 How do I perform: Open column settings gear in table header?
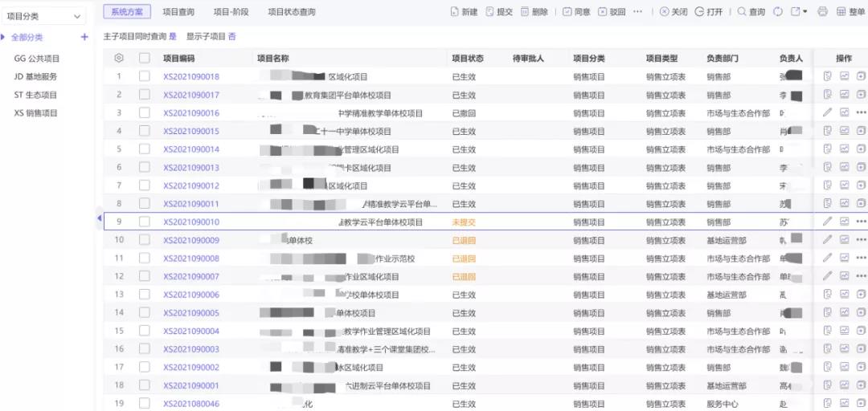[x=119, y=58]
